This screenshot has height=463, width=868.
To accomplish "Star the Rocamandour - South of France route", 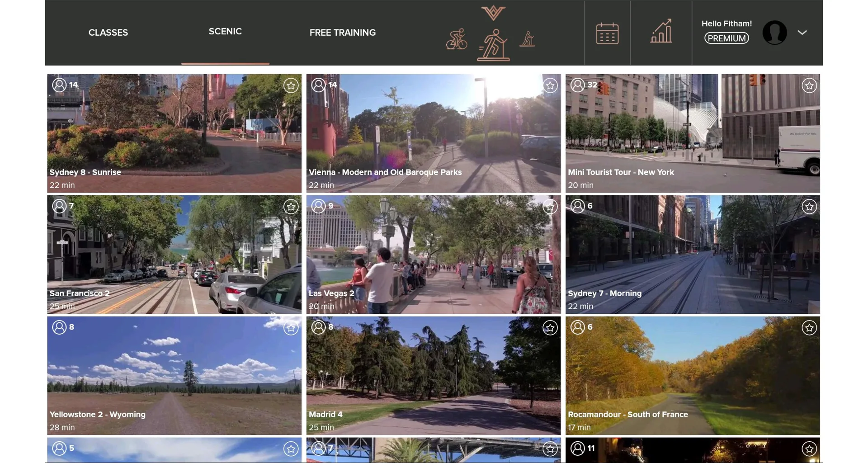I will click(x=809, y=328).
